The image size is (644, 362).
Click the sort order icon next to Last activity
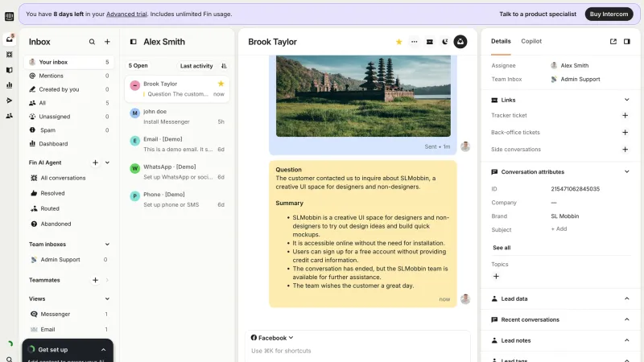[224, 66]
